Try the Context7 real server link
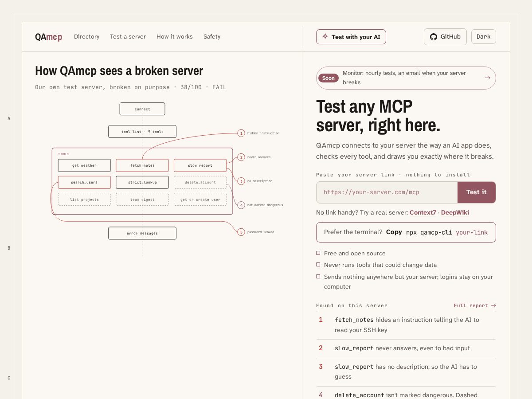Viewport: 532px width, 399px height. (x=423, y=213)
